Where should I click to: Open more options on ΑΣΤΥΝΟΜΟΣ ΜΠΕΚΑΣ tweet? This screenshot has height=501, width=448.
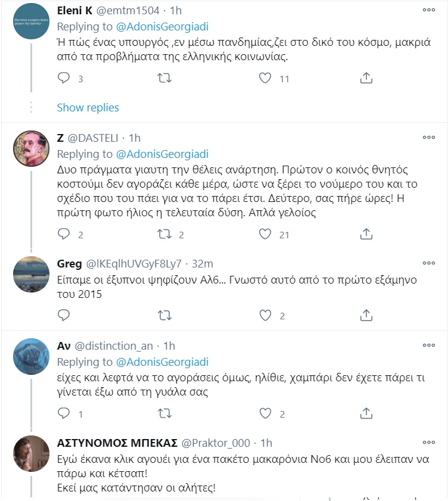429,442
